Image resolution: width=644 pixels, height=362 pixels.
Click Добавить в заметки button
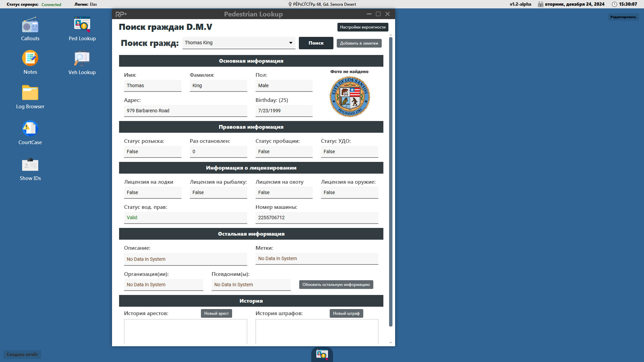click(x=359, y=43)
